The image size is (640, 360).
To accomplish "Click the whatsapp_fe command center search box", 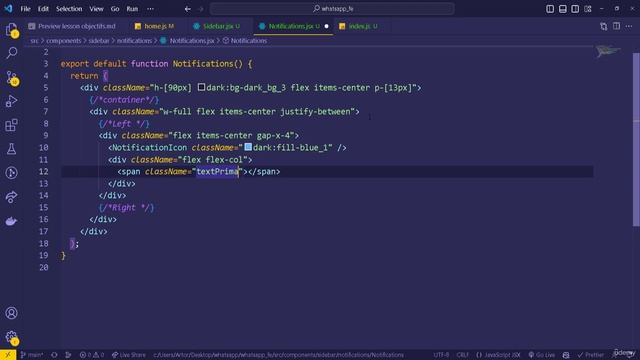I will tap(332, 9).
